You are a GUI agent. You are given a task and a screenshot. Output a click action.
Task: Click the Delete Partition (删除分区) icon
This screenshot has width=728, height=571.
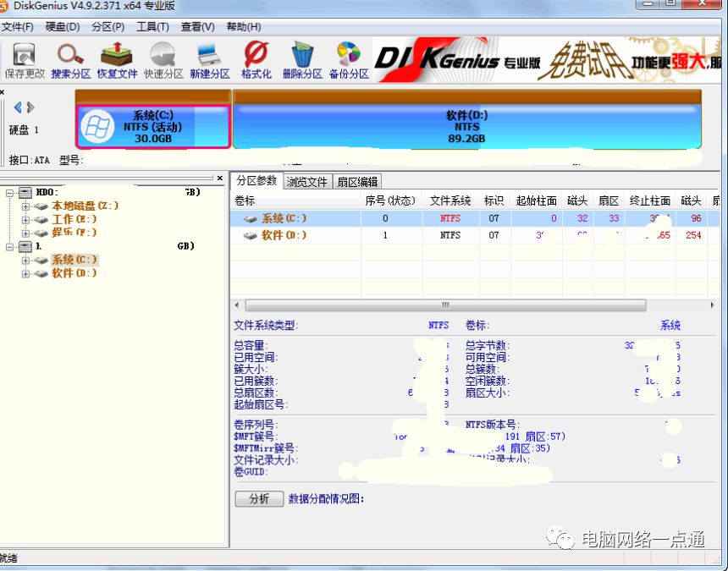(x=302, y=60)
